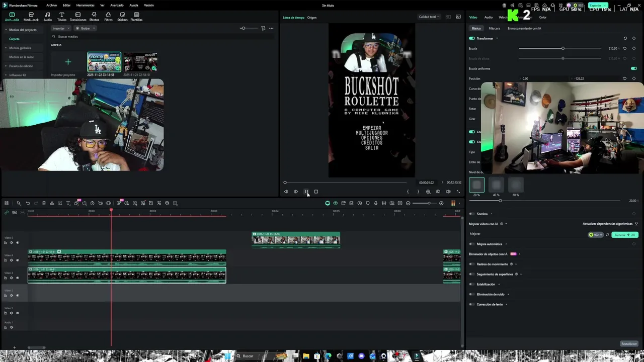This screenshot has height=362, width=644.
Task: Undo the last timeline action
Action: pos(28,203)
